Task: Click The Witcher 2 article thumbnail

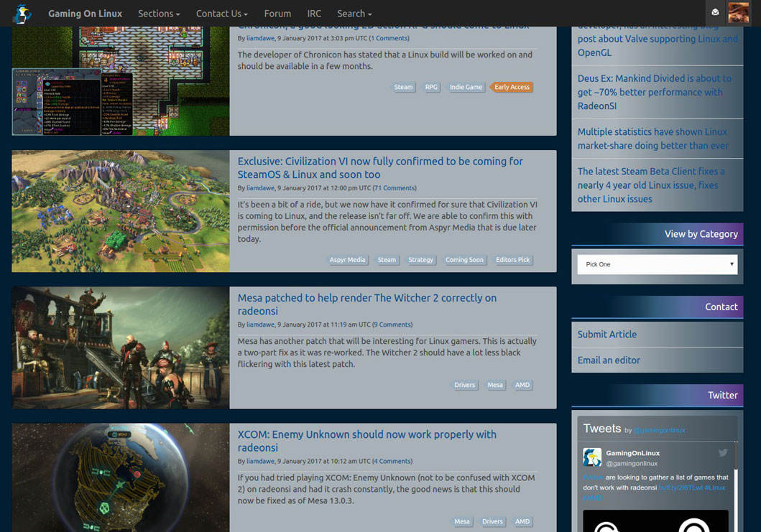Action: pos(120,347)
